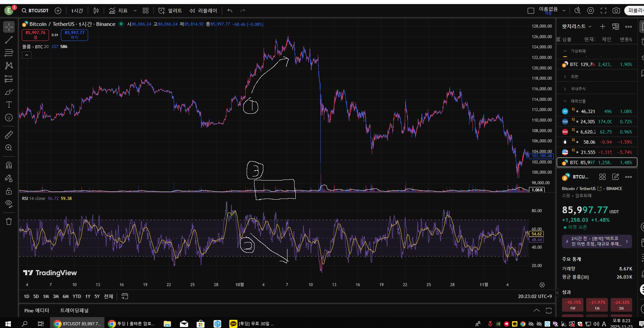Select the BTC 129,76 watchlist row

click(x=597, y=64)
